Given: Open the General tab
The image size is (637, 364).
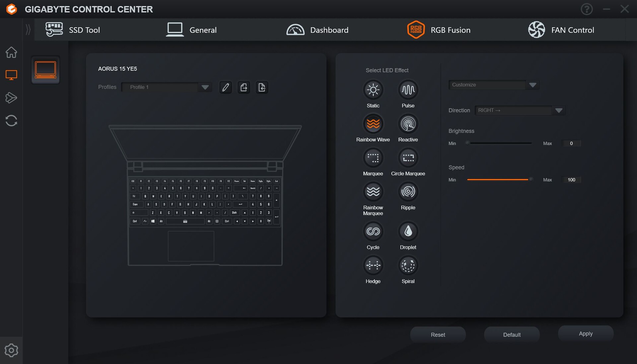Looking at the screenshot, I should point(191,30).
